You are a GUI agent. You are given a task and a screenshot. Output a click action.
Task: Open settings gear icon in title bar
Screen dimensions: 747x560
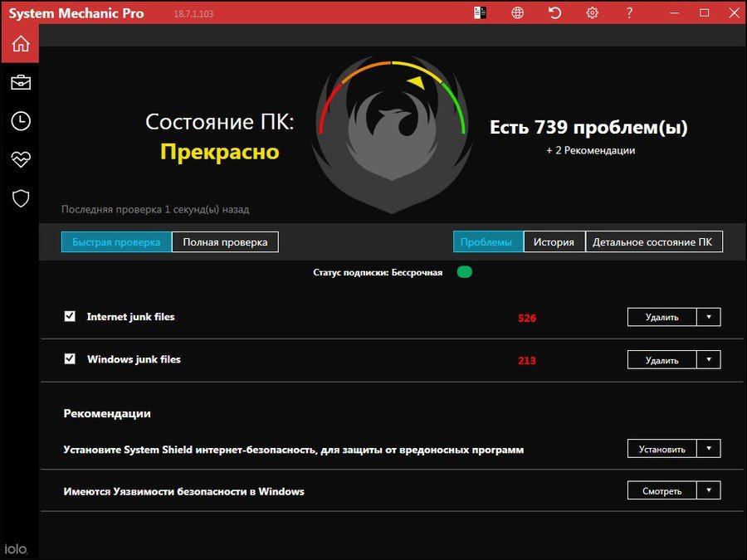(x=592, y=12)
